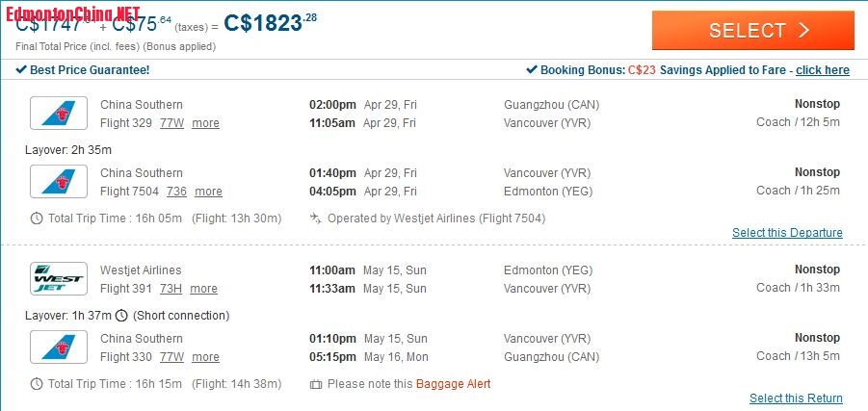868x411 pixels.
Task: Show 'more' info for Flight 330
Action: point(205,357)
